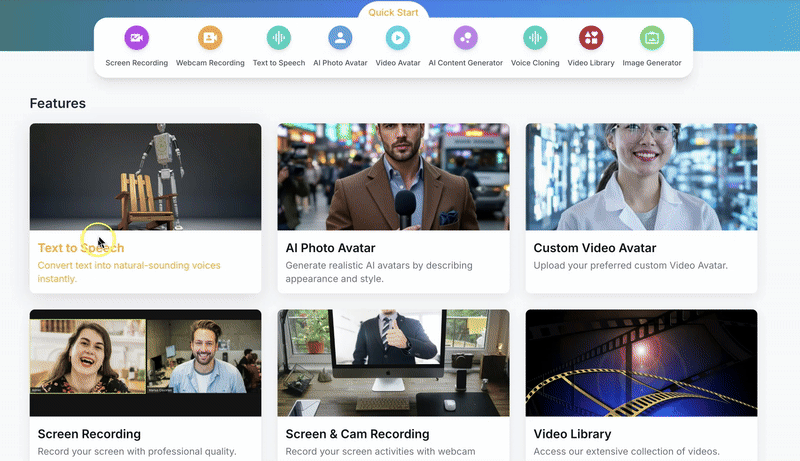Click the Video Avatar play icon
Viewport: 800px width, 461px height.
coord(398,38)
